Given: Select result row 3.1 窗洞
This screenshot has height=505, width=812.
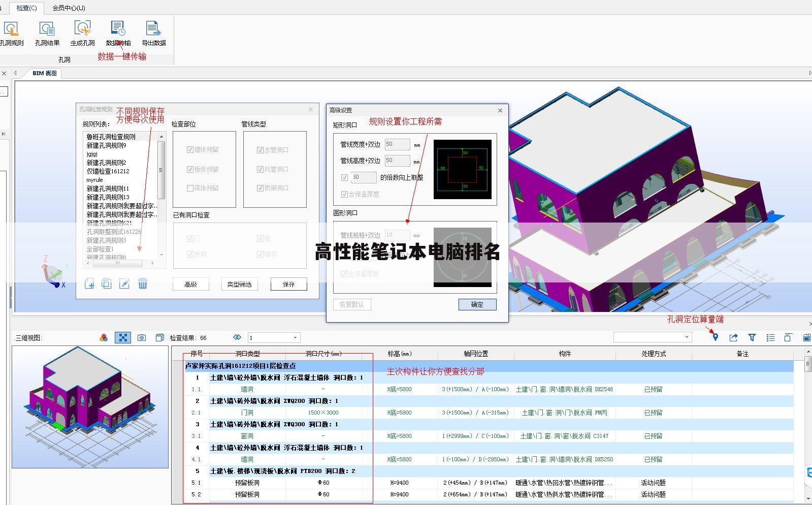Looking at the screenshot, I should coord(489,436).
